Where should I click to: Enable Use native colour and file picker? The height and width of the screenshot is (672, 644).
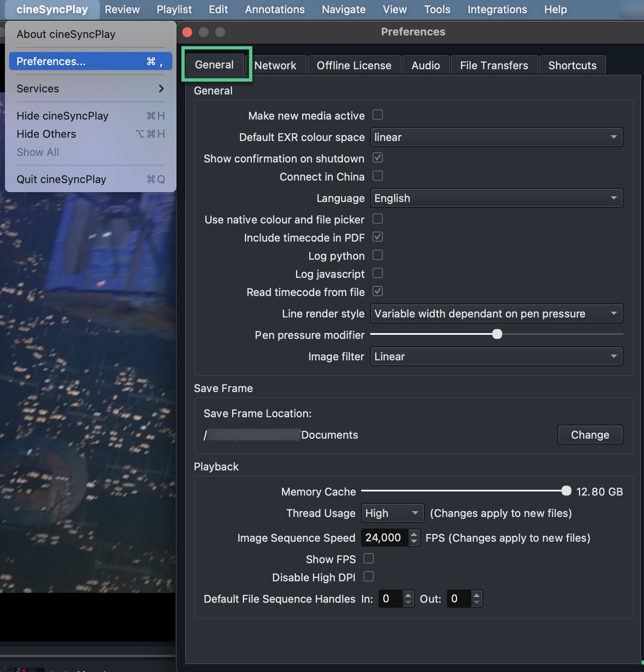378,219
